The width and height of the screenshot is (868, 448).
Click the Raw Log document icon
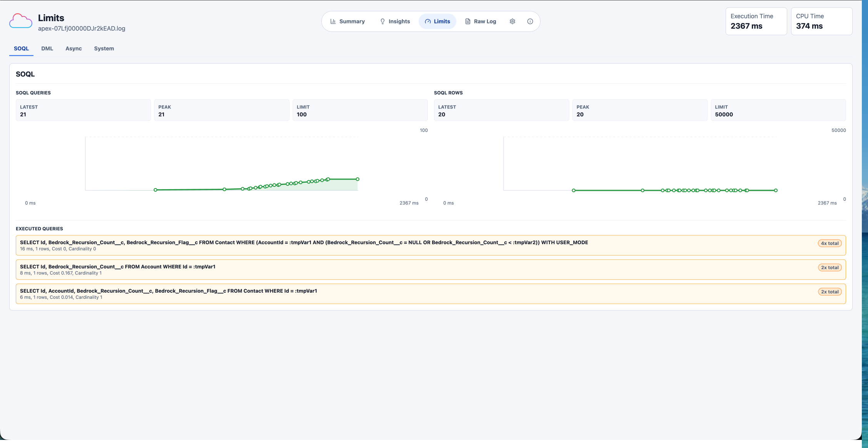click(x=468, y=22)
